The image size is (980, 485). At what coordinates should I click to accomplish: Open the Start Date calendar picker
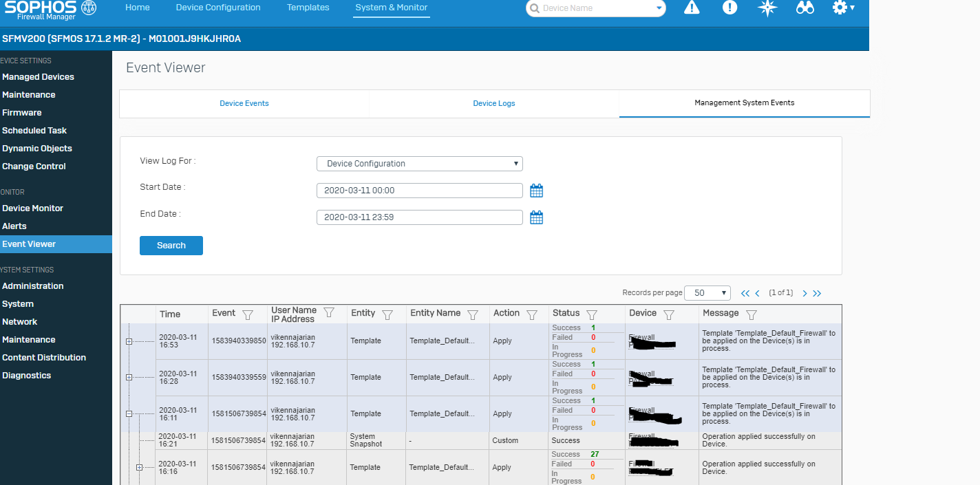pos(537,191)
